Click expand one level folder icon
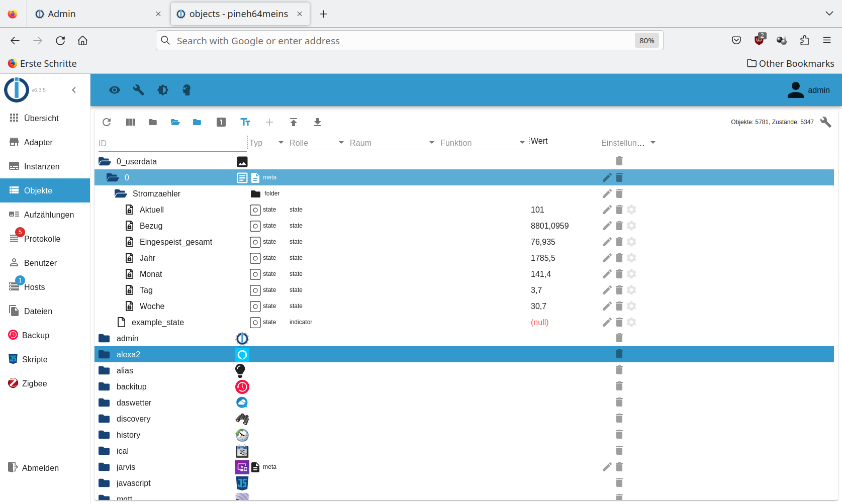 (197, 122)
